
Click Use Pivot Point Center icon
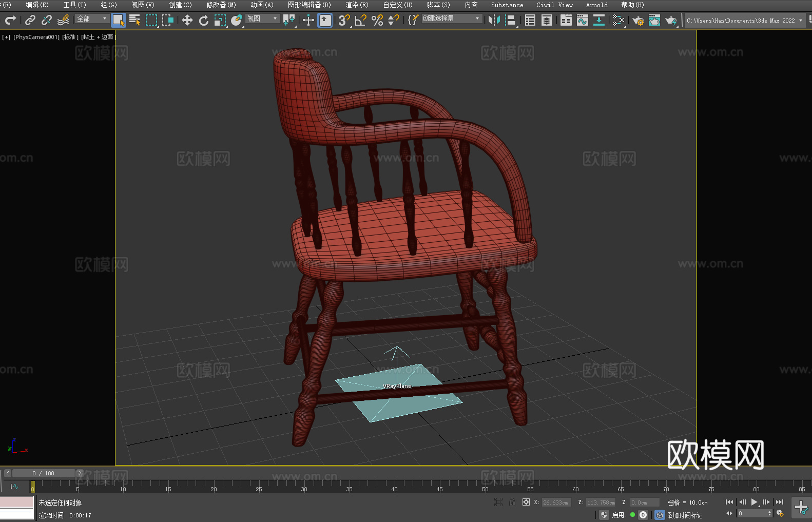[x=289, y=20]
